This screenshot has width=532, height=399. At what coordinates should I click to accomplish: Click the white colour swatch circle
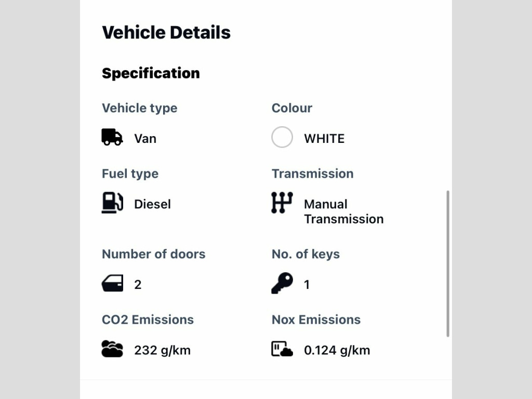pos(282,137)
